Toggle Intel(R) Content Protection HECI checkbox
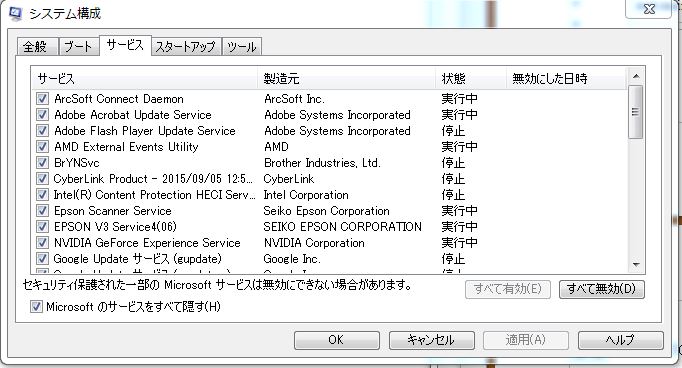This screenshot has width=682, height=368. tap(42, 195)
